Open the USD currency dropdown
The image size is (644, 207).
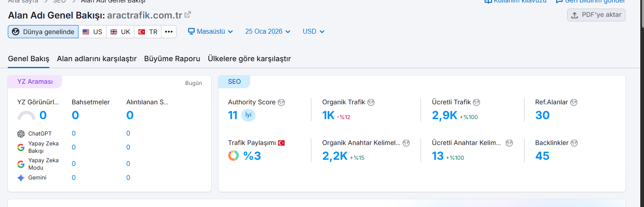point(313,32)
